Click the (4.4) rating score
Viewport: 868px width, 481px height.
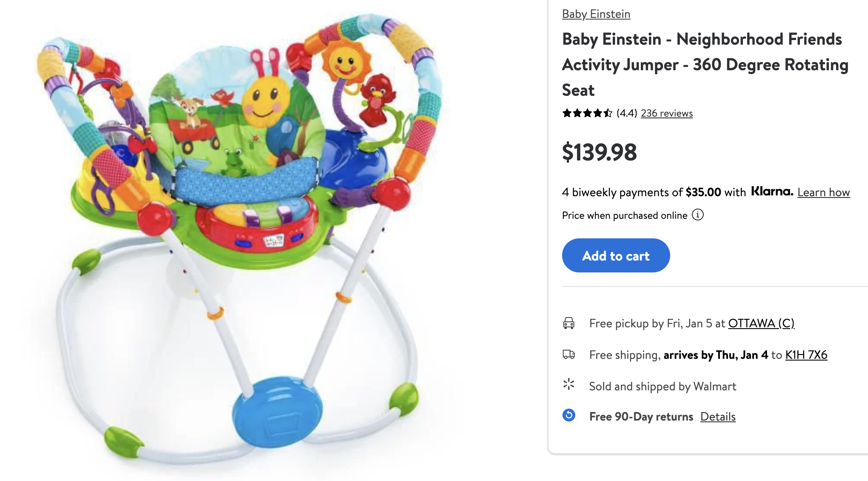(x=626, y=113)
